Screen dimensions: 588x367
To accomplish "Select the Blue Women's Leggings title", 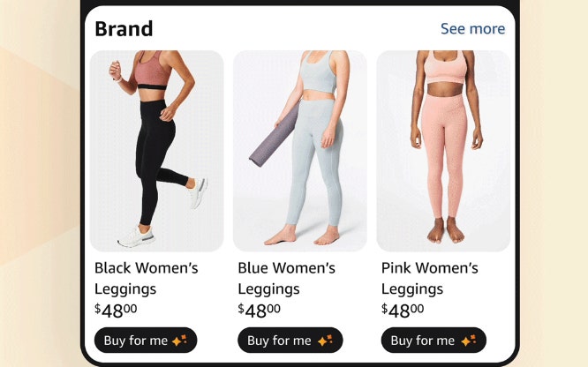I will point(287,279).
